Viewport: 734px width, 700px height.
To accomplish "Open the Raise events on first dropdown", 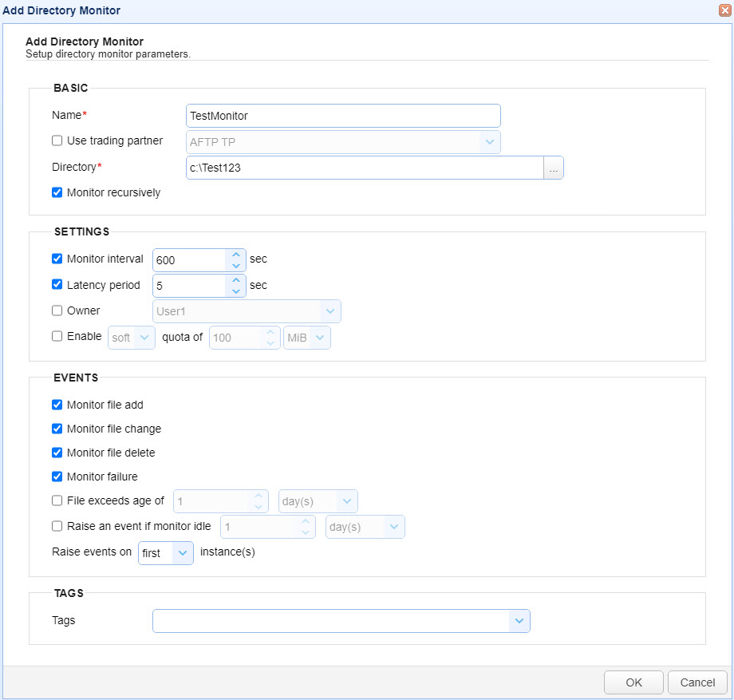I will click(x=166, y=553).
